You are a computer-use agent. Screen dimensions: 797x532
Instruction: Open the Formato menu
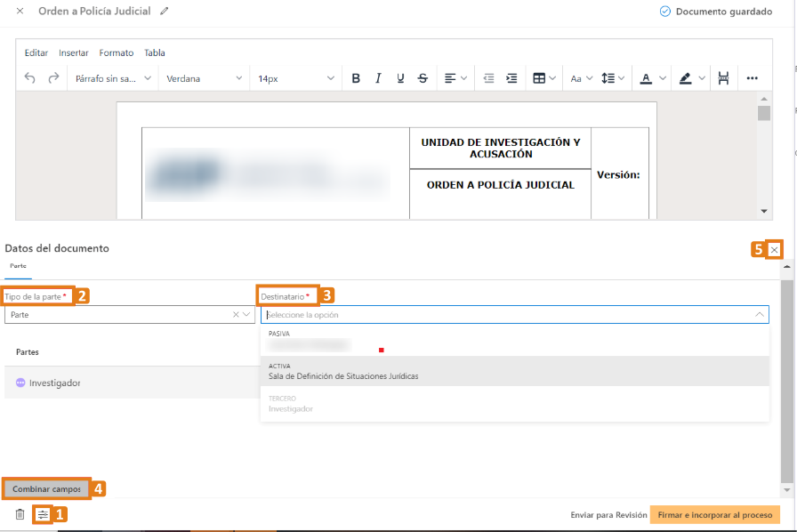[116, 52]
